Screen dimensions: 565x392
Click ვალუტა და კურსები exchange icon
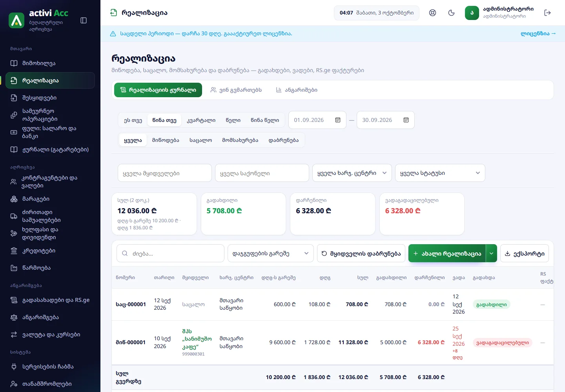[14, 334]
